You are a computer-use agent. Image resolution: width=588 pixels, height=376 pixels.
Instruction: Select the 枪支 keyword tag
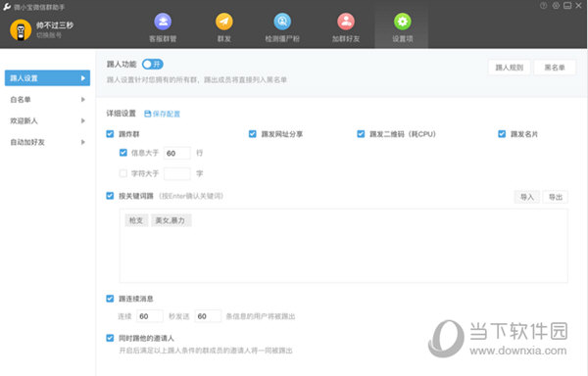(x=136, y=220)
